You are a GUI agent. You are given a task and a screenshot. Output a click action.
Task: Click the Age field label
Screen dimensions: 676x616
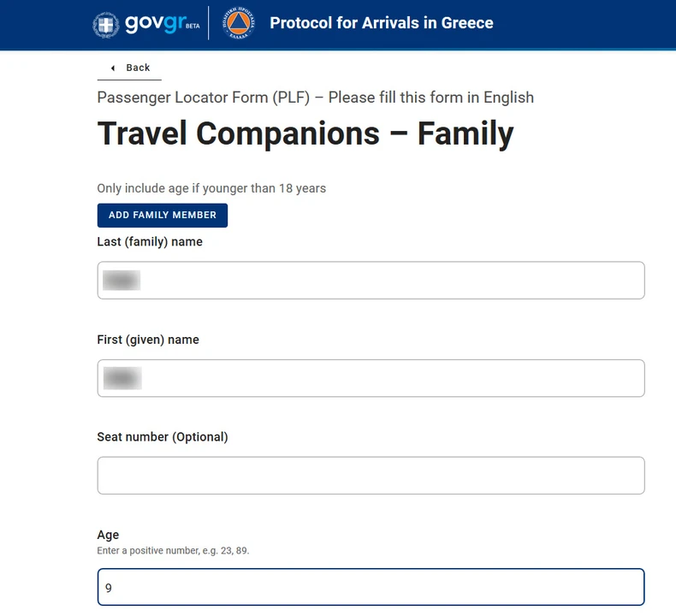(x=108, y=535)
